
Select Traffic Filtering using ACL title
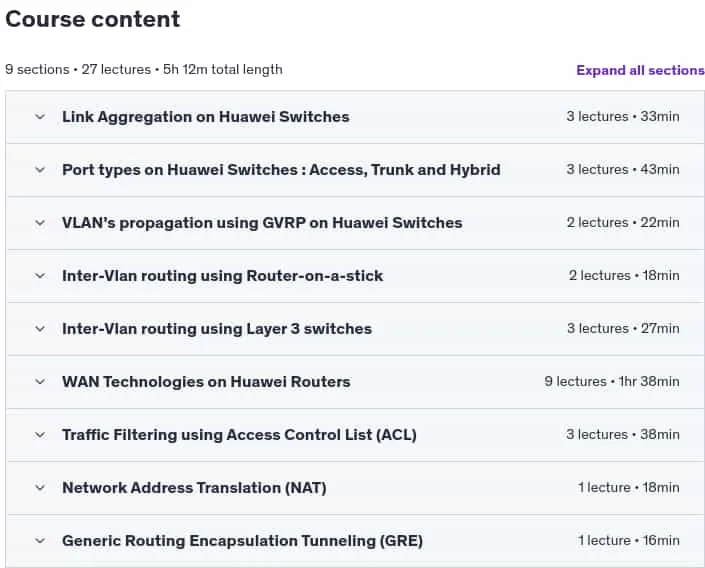tap(239, 435)
